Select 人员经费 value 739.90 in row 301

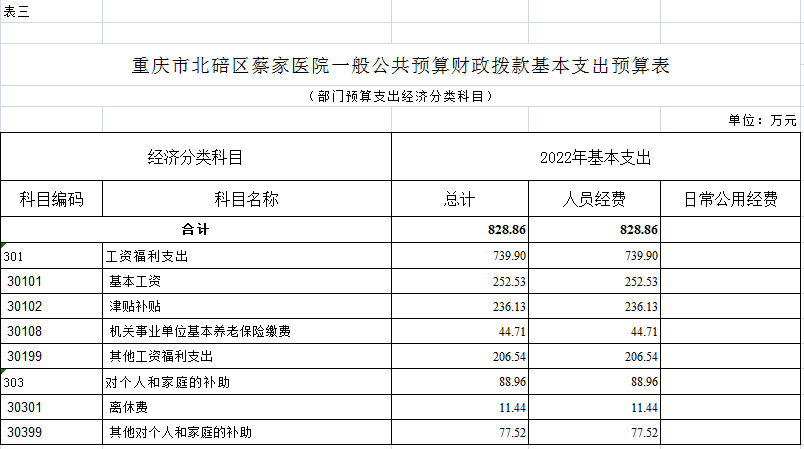[x=594, y=256]
